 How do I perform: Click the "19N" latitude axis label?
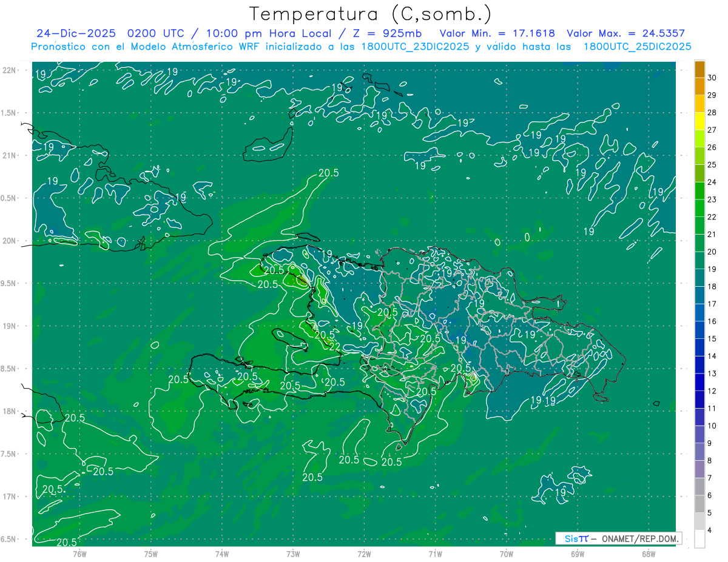(x=9, y=326)
